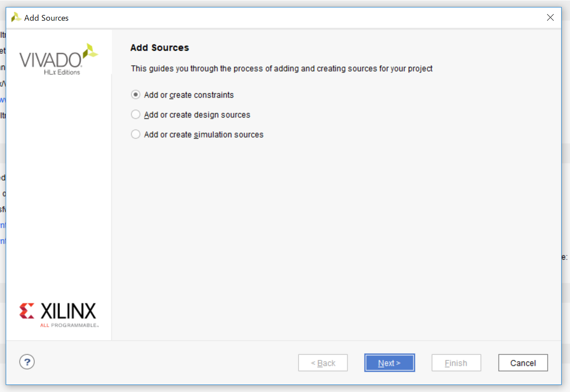The image size is (570, 392).
Task: Open help with the question mark icon
Action: coord(27,362)
